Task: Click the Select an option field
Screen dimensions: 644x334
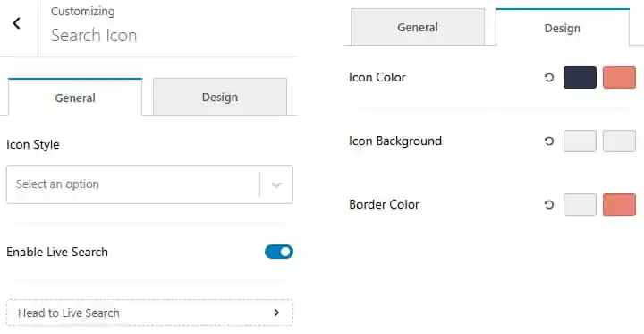Action: click(149, 184)
